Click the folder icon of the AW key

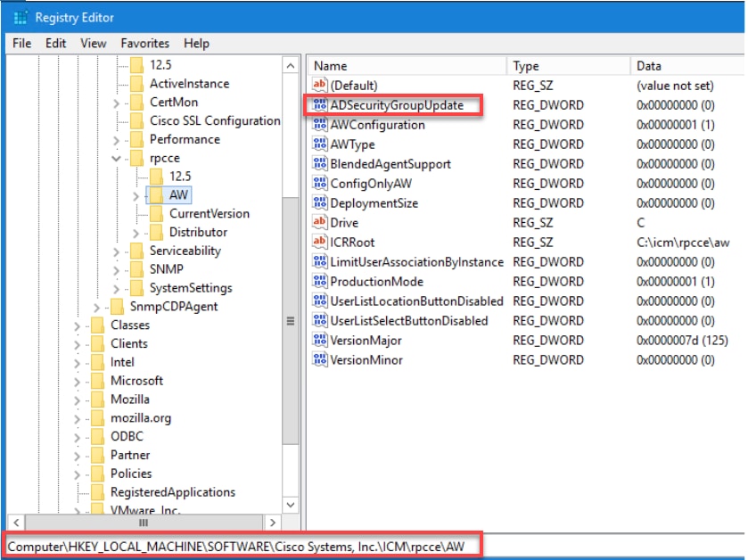point(155,194)
